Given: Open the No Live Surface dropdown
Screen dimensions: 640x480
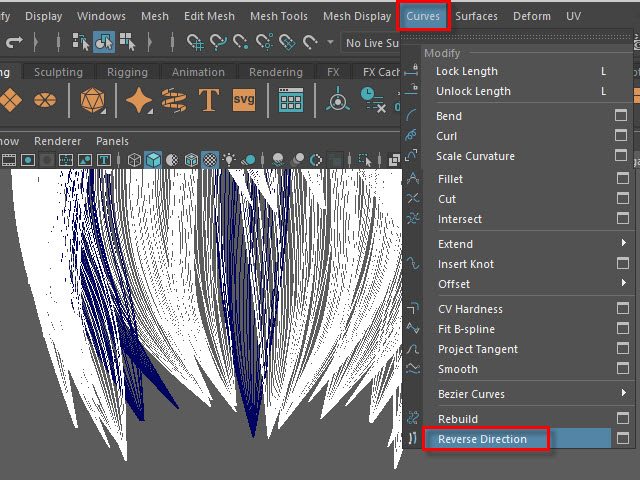Looking at the screenshot, I should pos(370,42).
